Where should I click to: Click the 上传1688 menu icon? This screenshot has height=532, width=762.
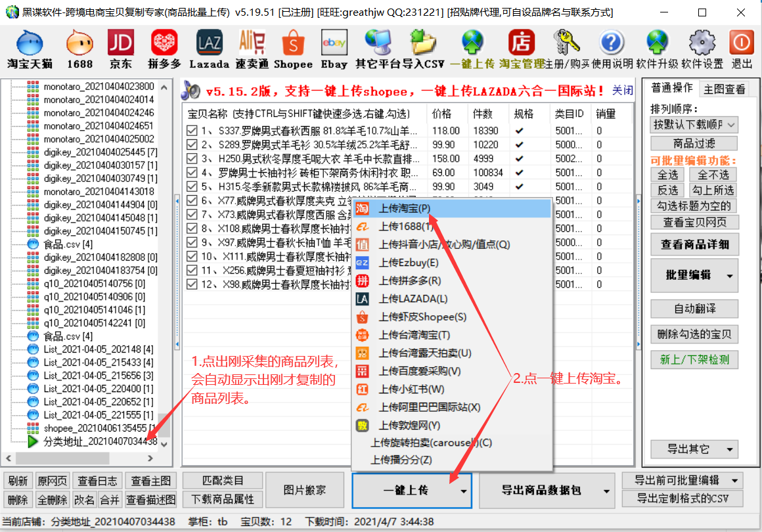click(363, 227)
